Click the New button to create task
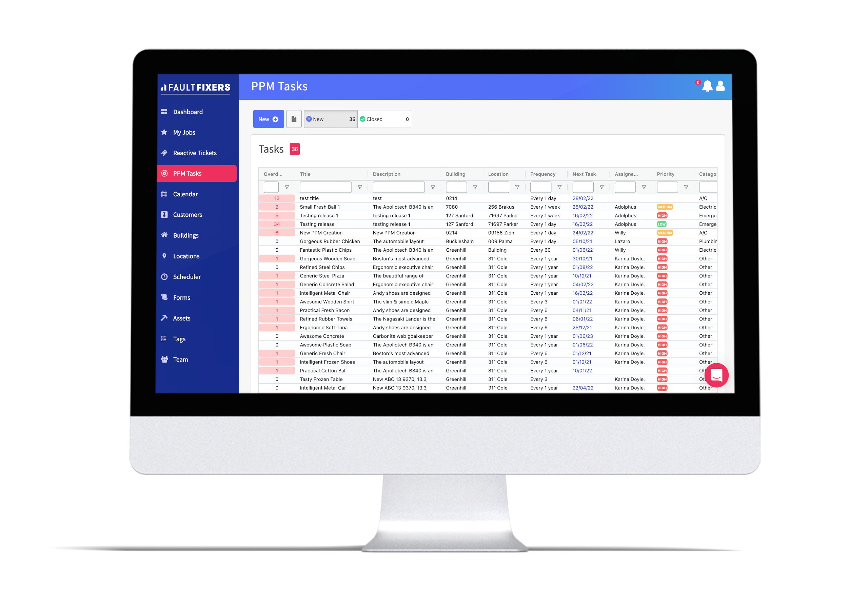Viewport: 868px width, 601px height. click(x=267, y=119)
